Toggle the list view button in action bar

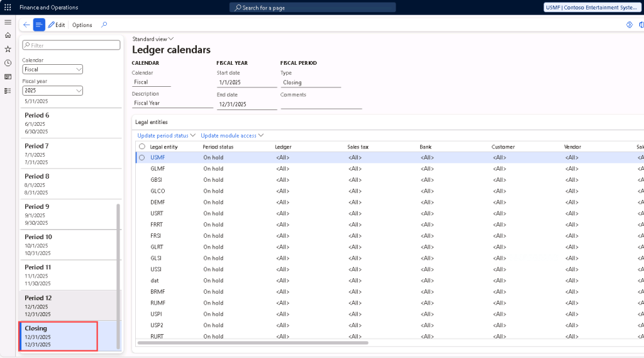pos(39,25)
